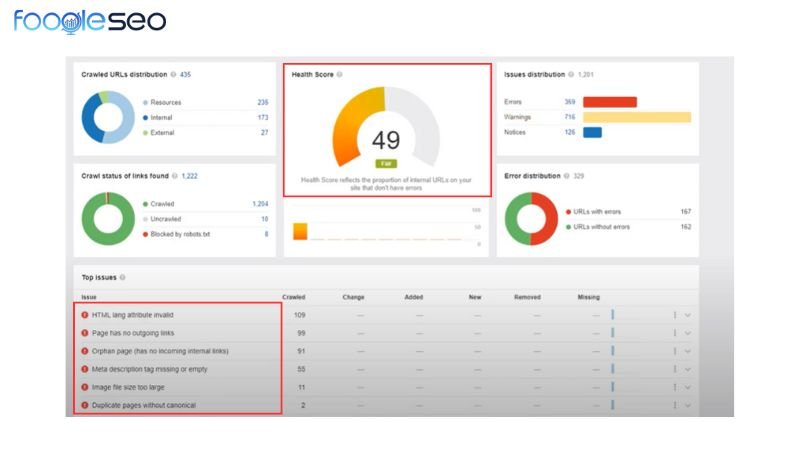
Task: Open three-dot menu for Orphan page row
Action: [674, 351]
